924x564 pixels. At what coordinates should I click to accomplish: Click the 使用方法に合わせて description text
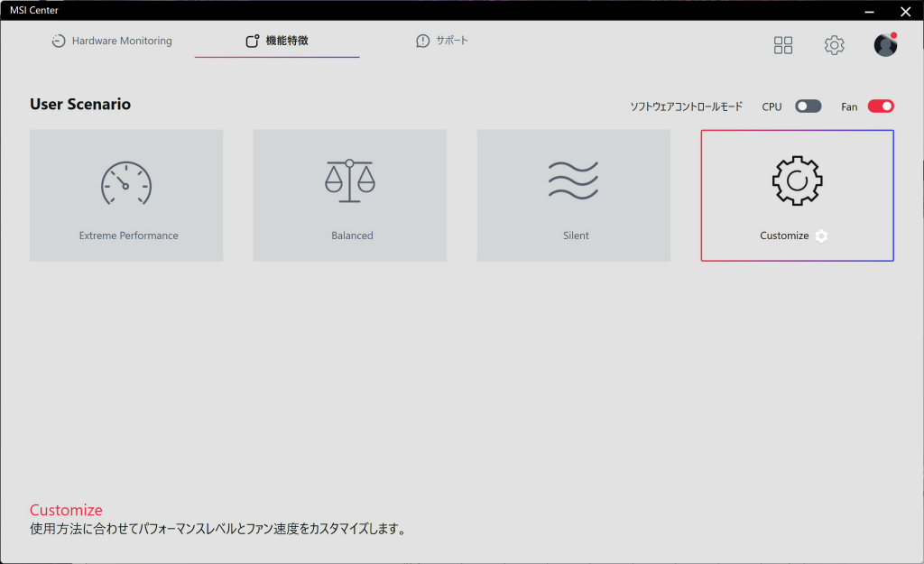(218, 529)
